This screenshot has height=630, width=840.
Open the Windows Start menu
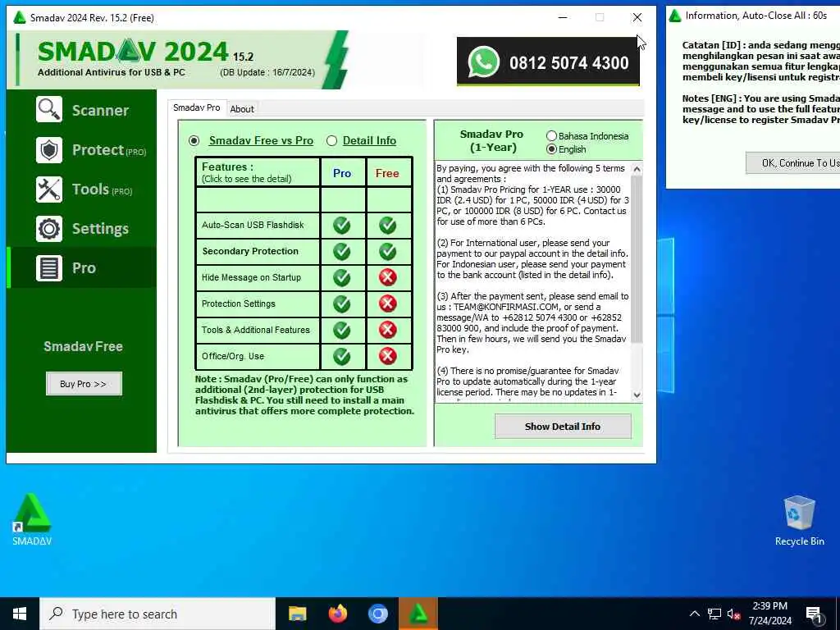tap(20, 614)
